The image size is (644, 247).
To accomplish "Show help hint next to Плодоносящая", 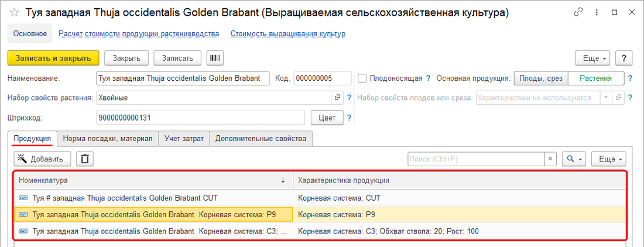I will point(428,78).
